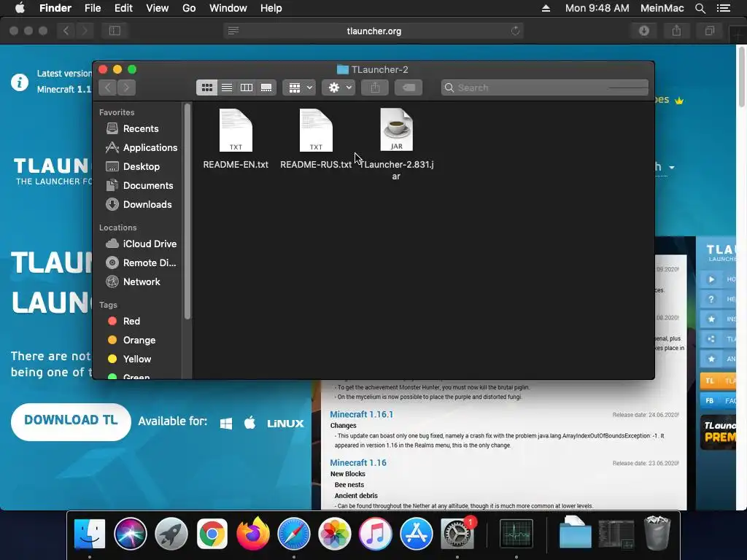Click the Finder Search field

[544, 87]
